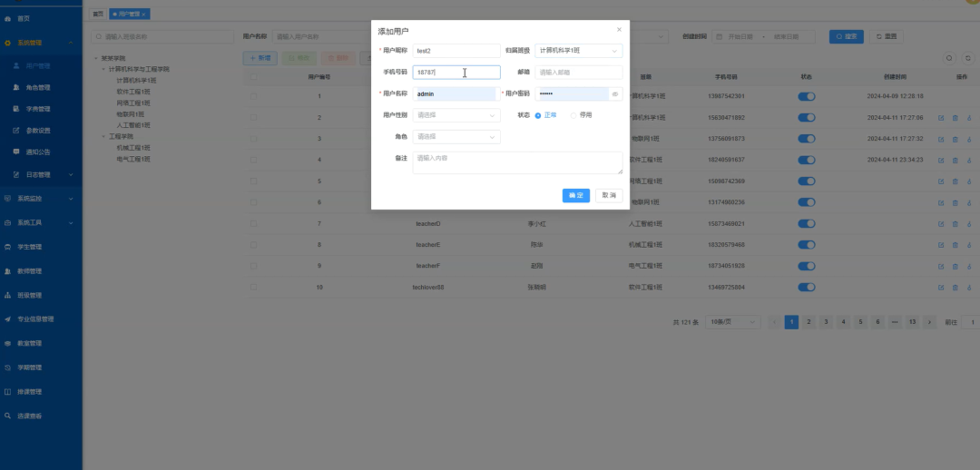The image size is (980, 470).
Task: Click next page arrow in pagination
Action: pos(929,322)
